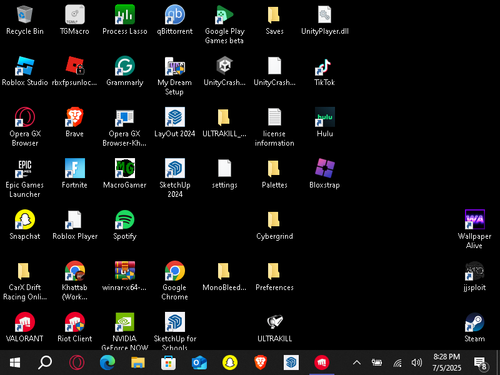
Task: Open the Cybergrind folder
Action: pos(274,219)
